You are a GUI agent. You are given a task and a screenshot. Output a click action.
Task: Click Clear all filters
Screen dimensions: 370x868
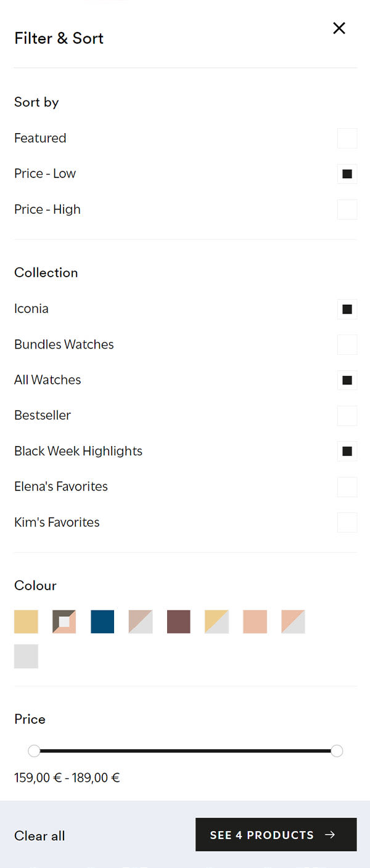39,836
